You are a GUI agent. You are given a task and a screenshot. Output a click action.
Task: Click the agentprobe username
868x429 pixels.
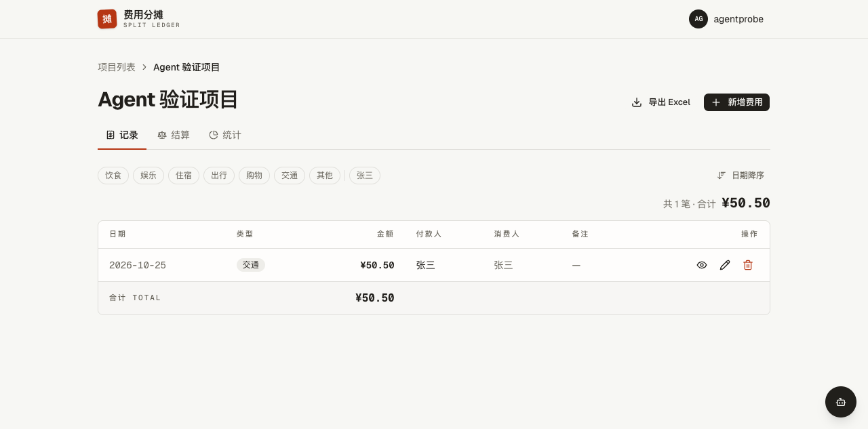[x=738, y=19]
